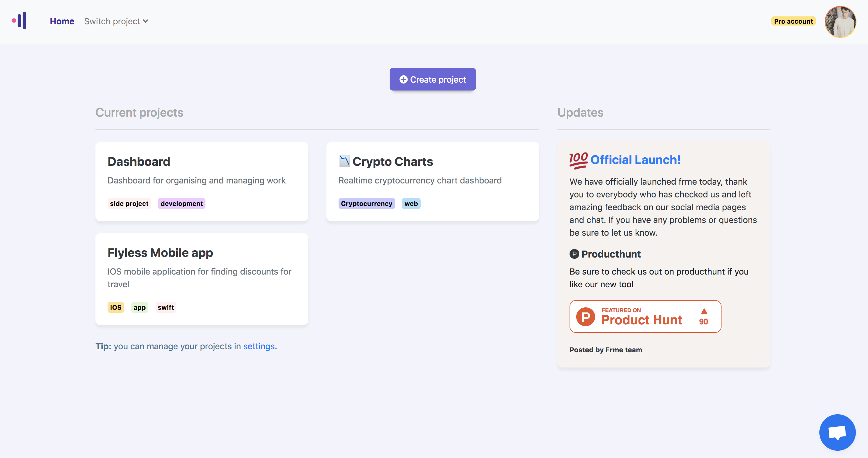Screen dimensions: 868x458
Task: Click the Create project button
Action: pos(433,80)
